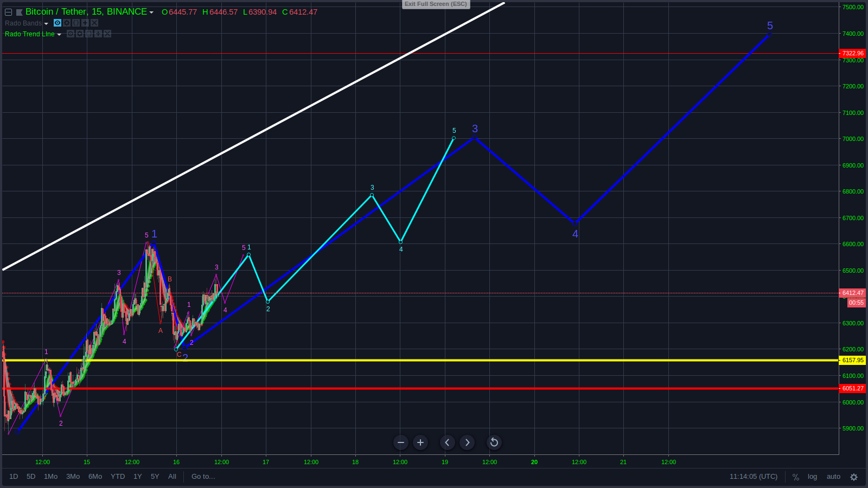The height and width of the screenshot is (488, 868).
Task: Select the red horizontal line at 7322.96
Action: tap(420, 53)
